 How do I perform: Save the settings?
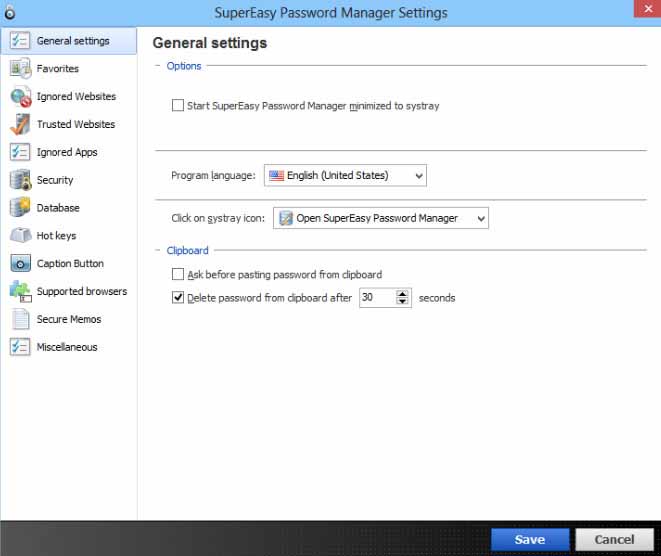pos(530,540)
